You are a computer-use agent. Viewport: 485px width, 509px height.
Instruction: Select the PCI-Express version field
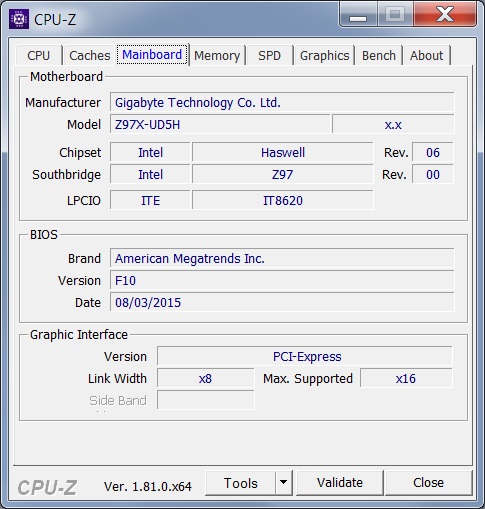[305, 356]
